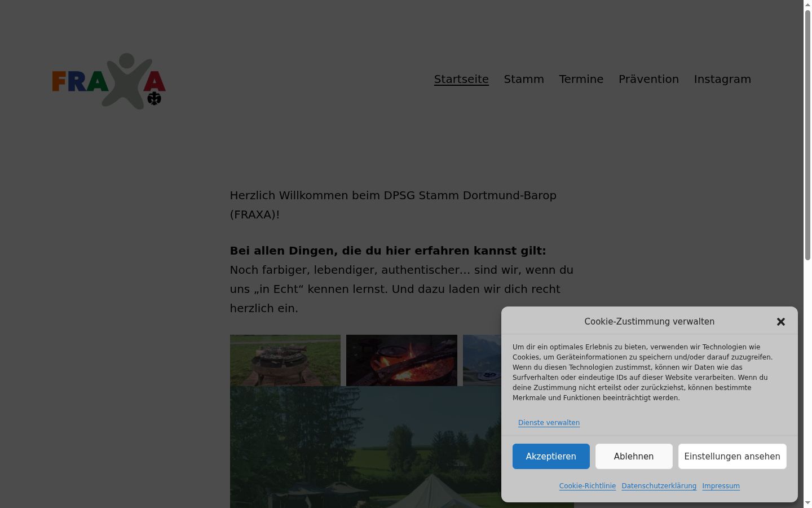
Task: Click the Cookie-Zustimmung verwalten heading
Action: (649, 322)
